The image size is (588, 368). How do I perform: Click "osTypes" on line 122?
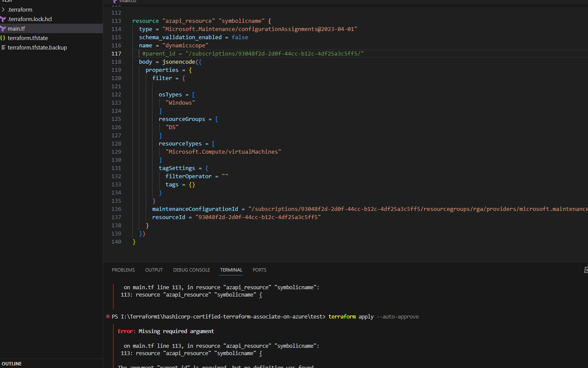coord(170,94)
